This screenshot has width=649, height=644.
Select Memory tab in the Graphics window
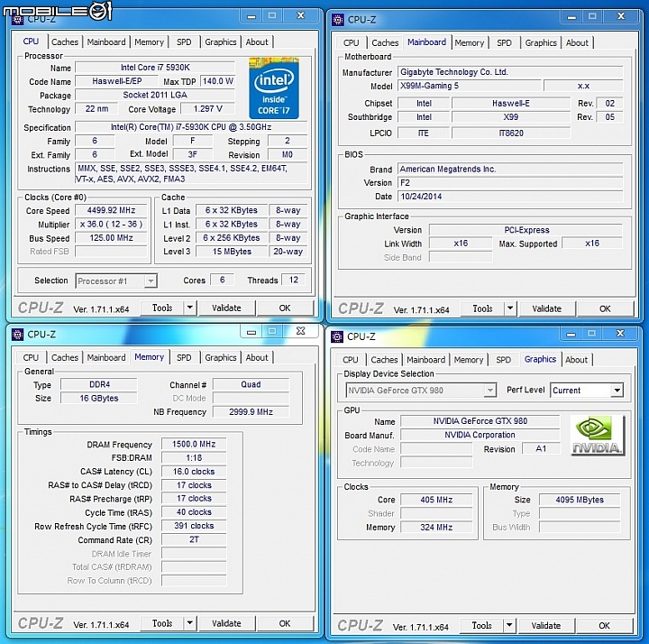[x=469, y=360]
